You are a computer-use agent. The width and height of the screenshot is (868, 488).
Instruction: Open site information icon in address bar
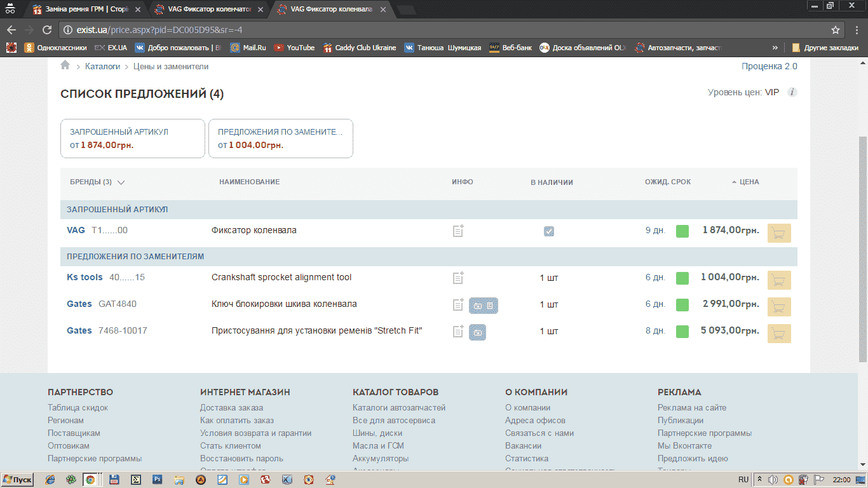[x=69, y=30]
